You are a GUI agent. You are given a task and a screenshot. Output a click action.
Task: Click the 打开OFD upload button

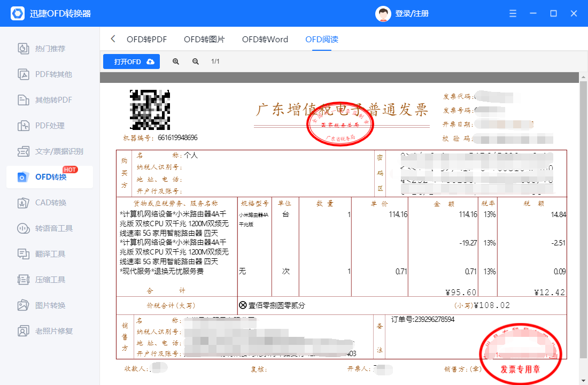[131, 61]
